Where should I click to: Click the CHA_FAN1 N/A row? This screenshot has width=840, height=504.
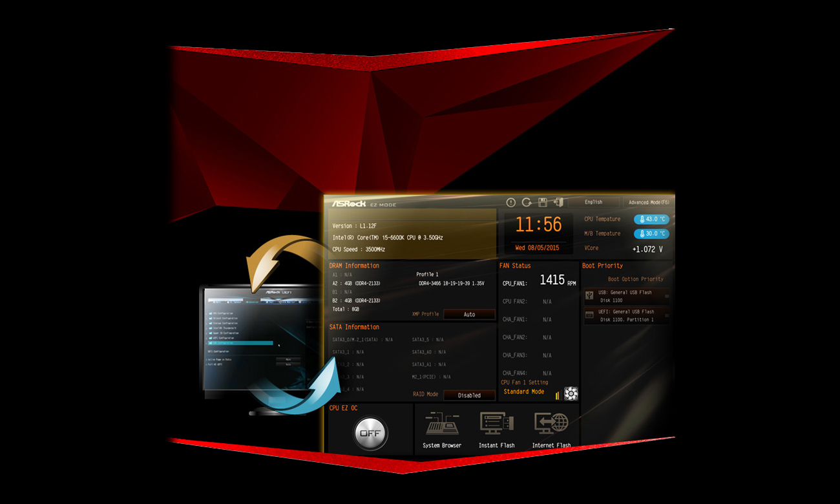pos(527,320)
